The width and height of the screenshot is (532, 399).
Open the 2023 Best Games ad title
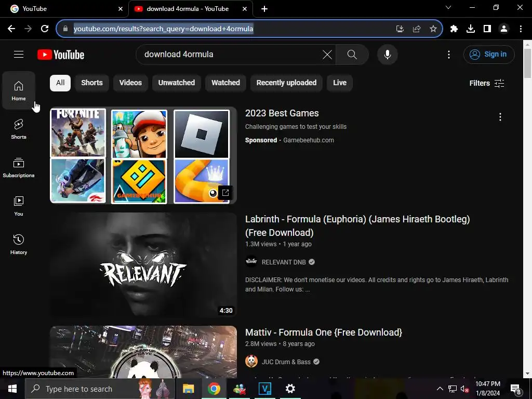[x=282, y=113]
